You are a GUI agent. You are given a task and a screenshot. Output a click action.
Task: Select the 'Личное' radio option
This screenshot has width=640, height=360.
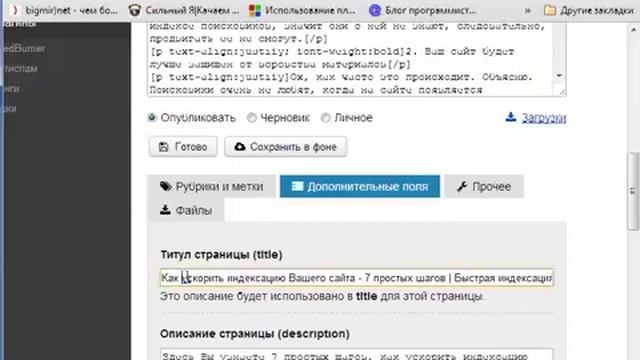pos(325,118)
